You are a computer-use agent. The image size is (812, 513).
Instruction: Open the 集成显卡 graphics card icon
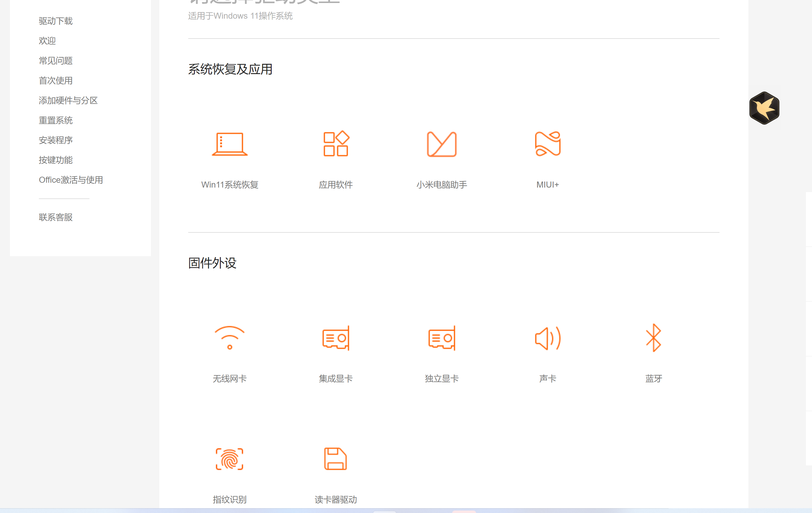336,338
